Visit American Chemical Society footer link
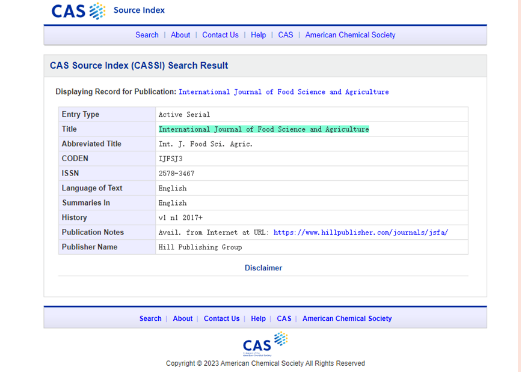Screen dimensions: 521x372 click(347, 319)
